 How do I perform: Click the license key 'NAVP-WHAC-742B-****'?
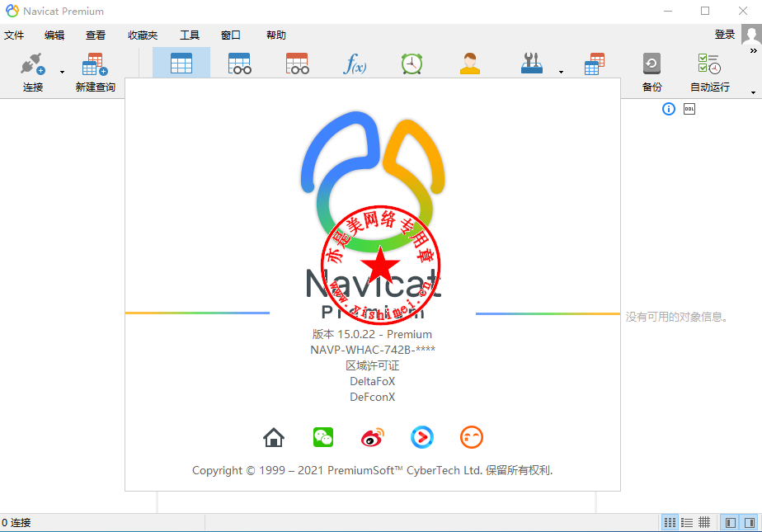373,350
